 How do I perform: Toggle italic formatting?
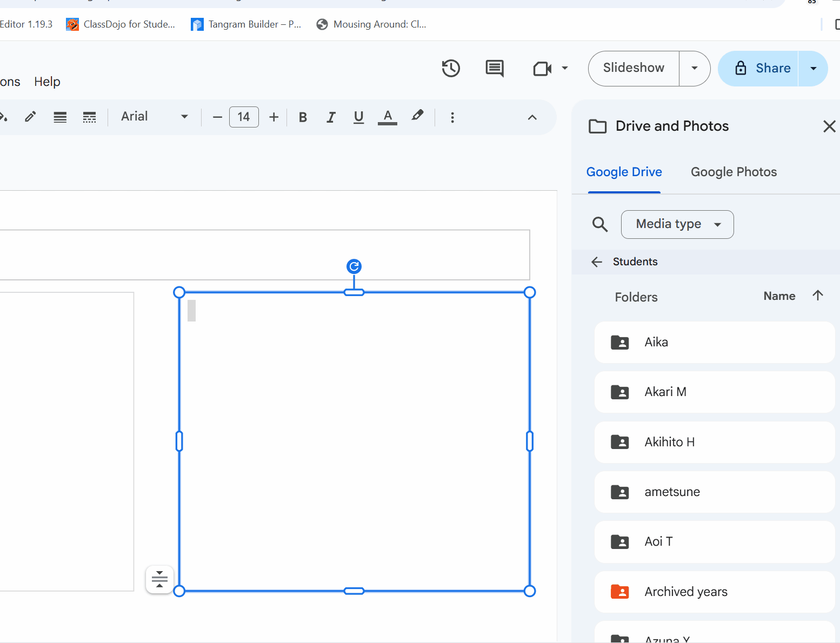(331, 117)
